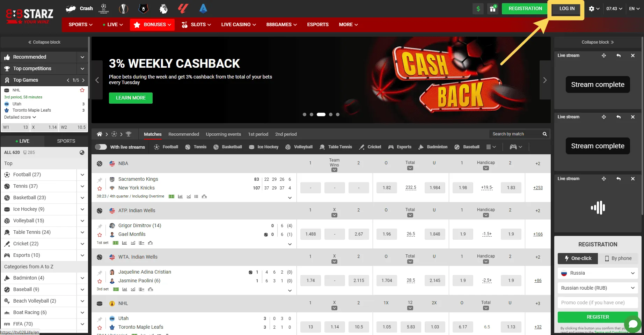
Task: Go to last banner slide dot
Action: pyautogui.click(x=338, y=114)
